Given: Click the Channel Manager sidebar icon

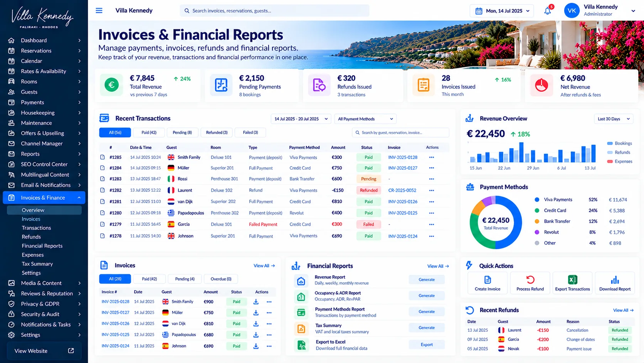Looking at the screenshot, I should [x=12, y=144].
